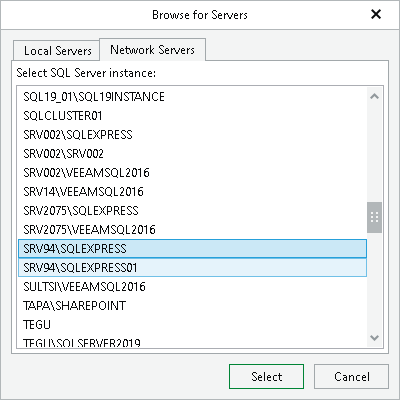The width and height of the screenshot is (400, 400).
Task: Click the scrollbar down arrow
Action: click(374, 338)
